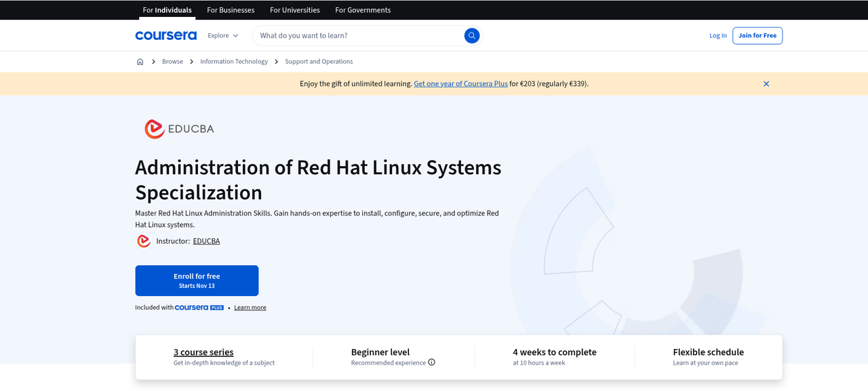Viewport: 868px width, 391px height.
Task: Open 'Get one year of Coursera Plus' link
Action: [460, 84]
